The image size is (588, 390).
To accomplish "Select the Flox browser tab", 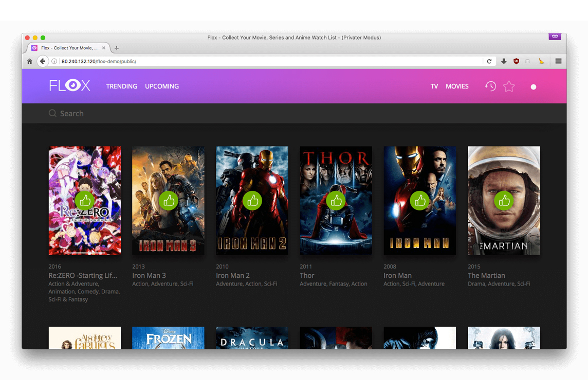I will pos(69,48).
